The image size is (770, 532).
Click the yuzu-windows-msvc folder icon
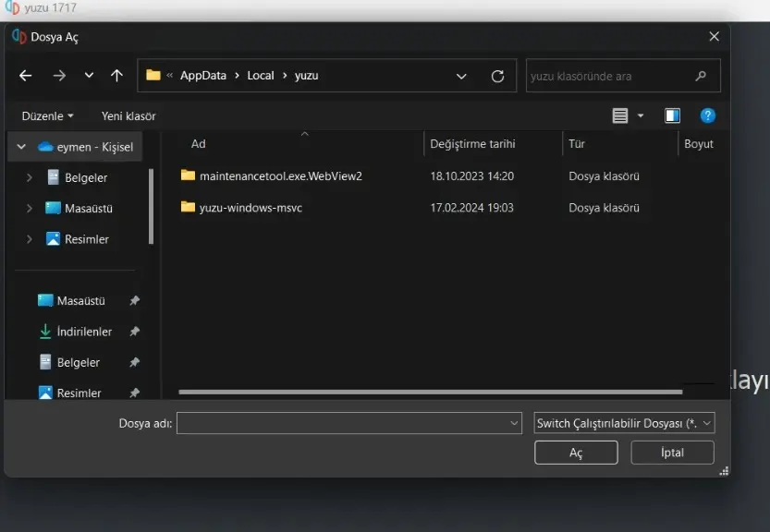pyautogui.click(x=188, y=207)
